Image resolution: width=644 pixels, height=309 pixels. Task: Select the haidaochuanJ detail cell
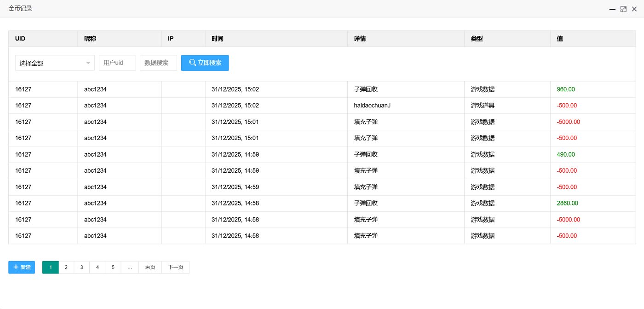pyautogui.click(x=372, y=105)
